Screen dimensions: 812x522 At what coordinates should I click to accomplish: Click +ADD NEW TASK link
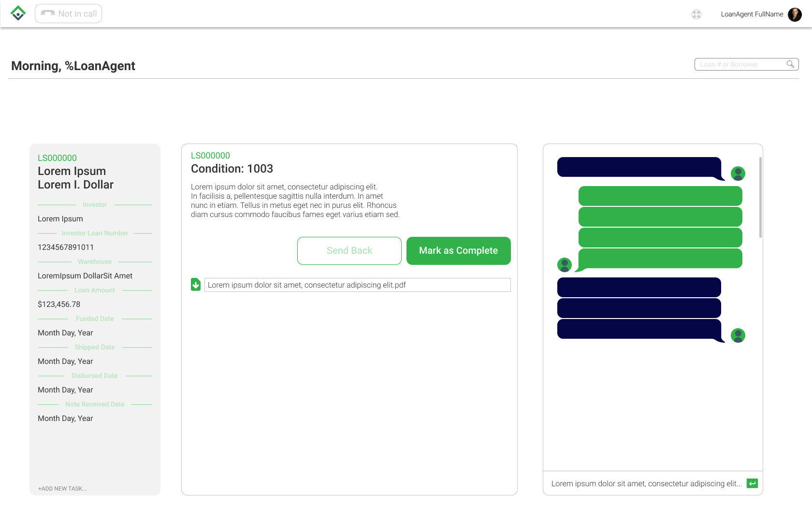pyautogui.click(x=62, y=489)
